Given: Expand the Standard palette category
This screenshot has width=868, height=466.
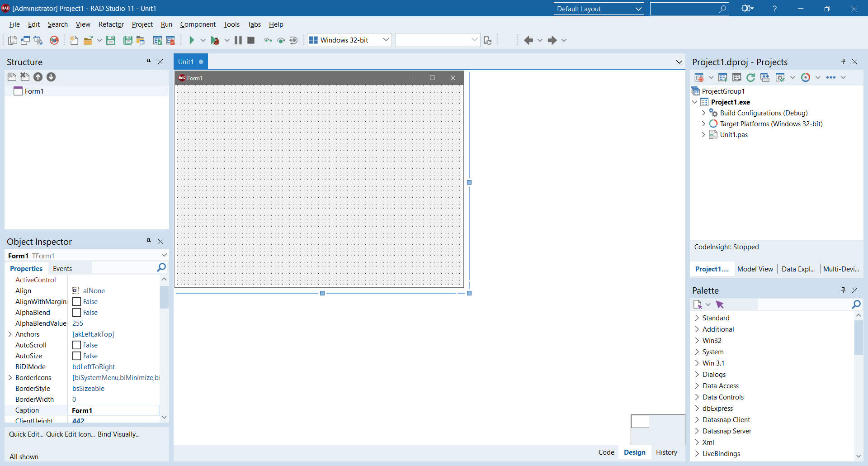Looking at the screenshot, I should tap(697, 318).
